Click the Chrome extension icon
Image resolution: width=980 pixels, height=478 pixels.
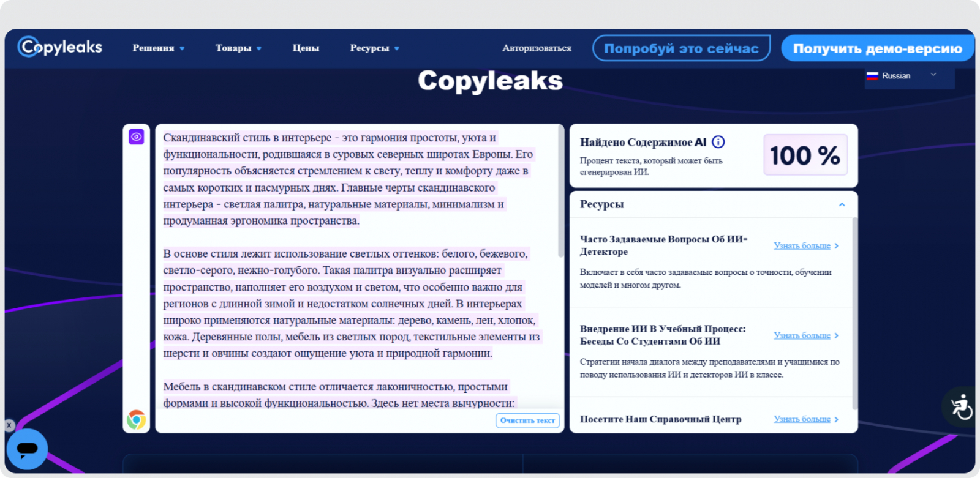[x=137, y=420]
